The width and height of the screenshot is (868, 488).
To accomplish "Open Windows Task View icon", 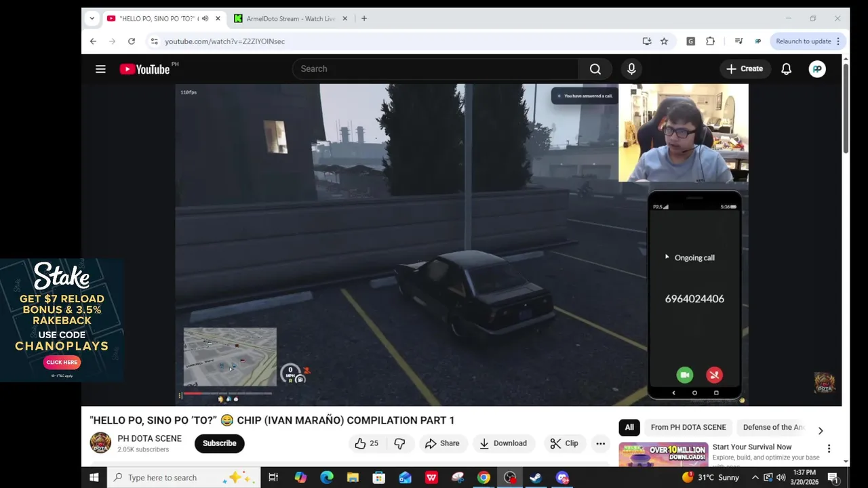I will pos(273,478).
